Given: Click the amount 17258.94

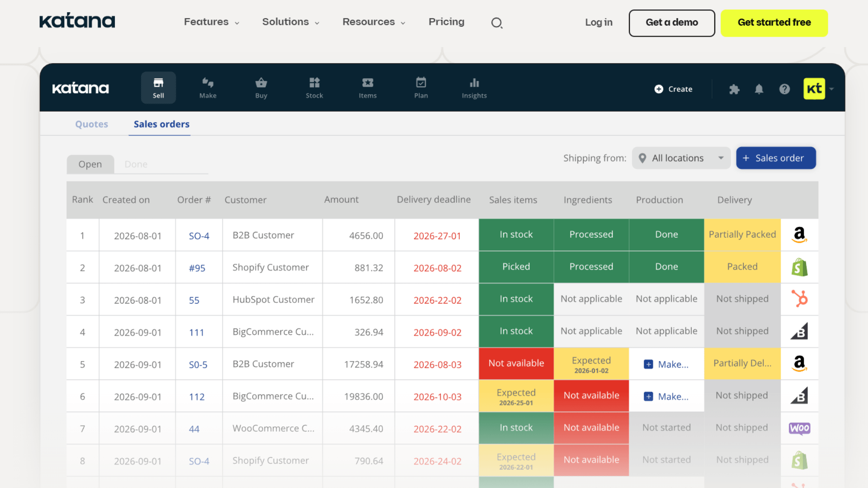Looking at the screenshot, I should [x=363, y=364].
